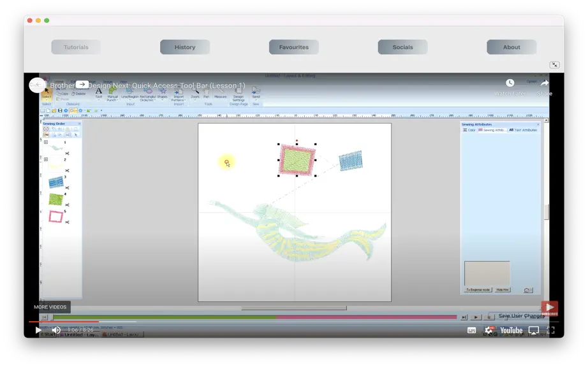Click the pink and green square on canvas
Screen dimensions: 588x367
(297, 161)
